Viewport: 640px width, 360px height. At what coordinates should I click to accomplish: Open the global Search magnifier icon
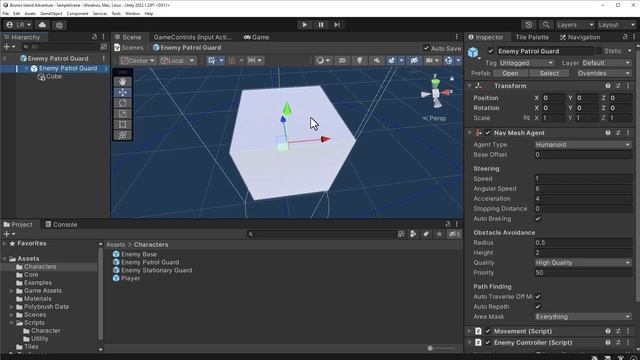pyautogui.click(x=546, y=25)
